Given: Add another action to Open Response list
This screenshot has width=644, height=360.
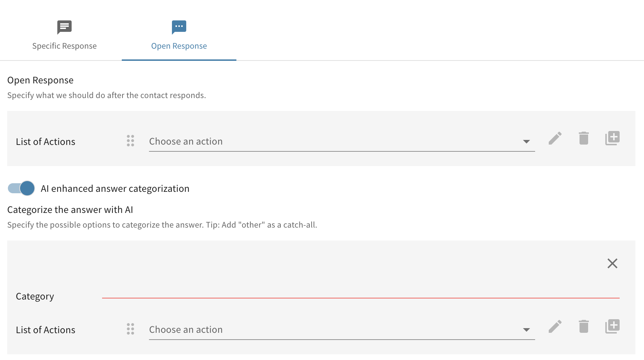Looking at the screenshot, I should point(612,138).
